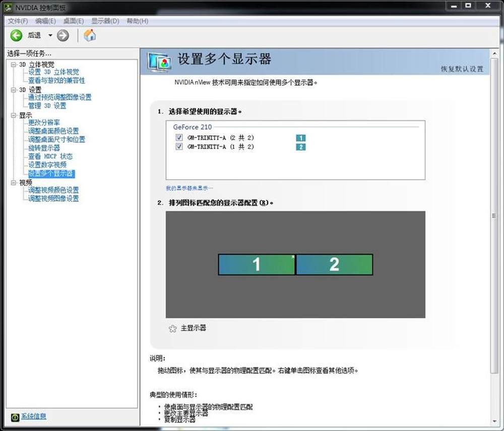The height and width of the screenshot is (431, 504).
Task: Click the 后退 back button label
Action: (34, 35)
